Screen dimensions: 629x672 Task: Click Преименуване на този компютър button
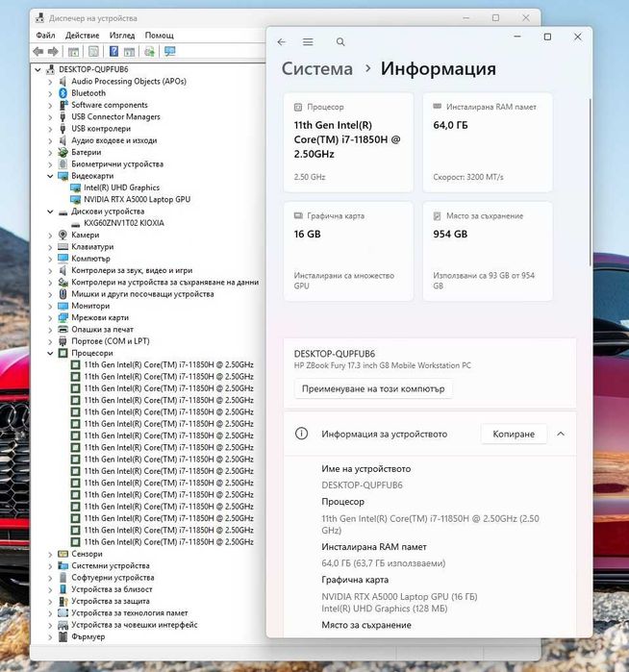tap(373, 388)
